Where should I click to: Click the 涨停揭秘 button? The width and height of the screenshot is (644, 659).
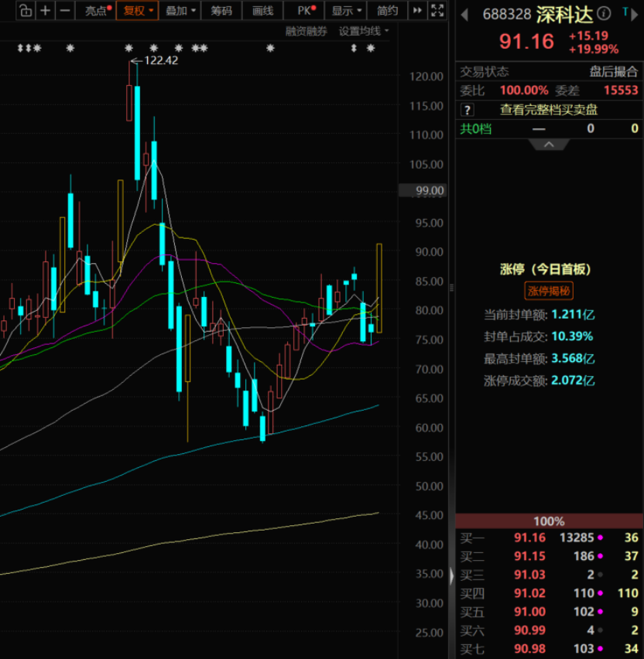pyautogui.click(x=549, y=291)
